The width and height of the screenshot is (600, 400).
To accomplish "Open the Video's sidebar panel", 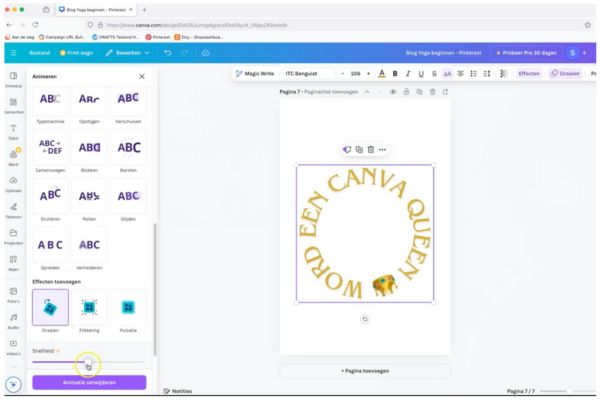I will (x=13, y=347).
